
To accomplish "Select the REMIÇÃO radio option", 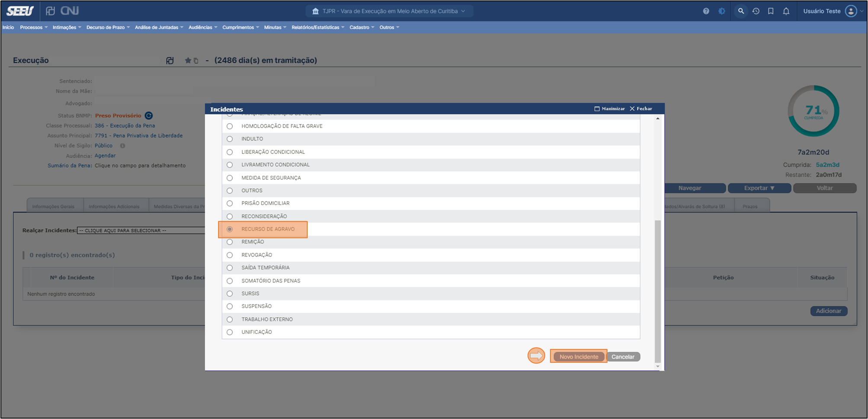I will (230, 242).
